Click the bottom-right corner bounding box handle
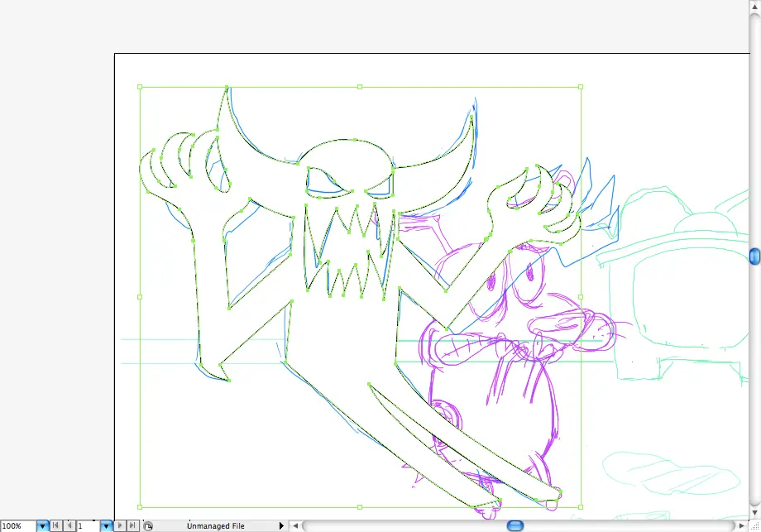This screenshot has height=532, width=761. 581,507
